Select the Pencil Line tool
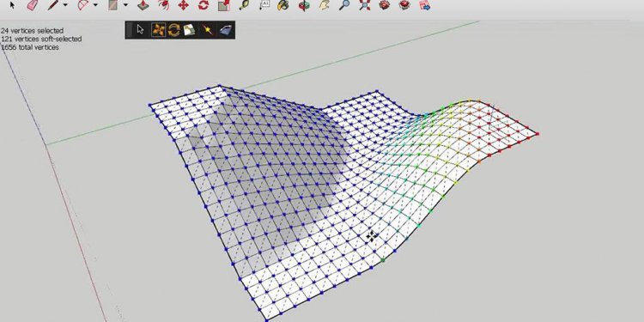 click(53, 5)
